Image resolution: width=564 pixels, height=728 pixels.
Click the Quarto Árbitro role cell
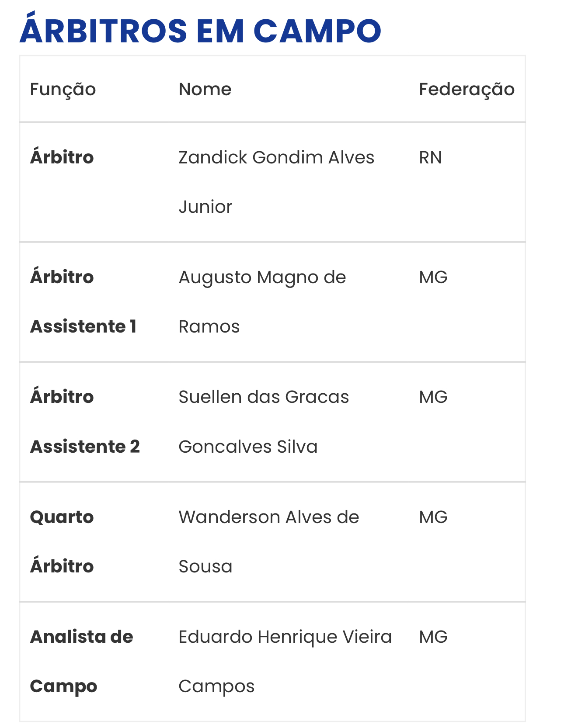pos(62,541)
